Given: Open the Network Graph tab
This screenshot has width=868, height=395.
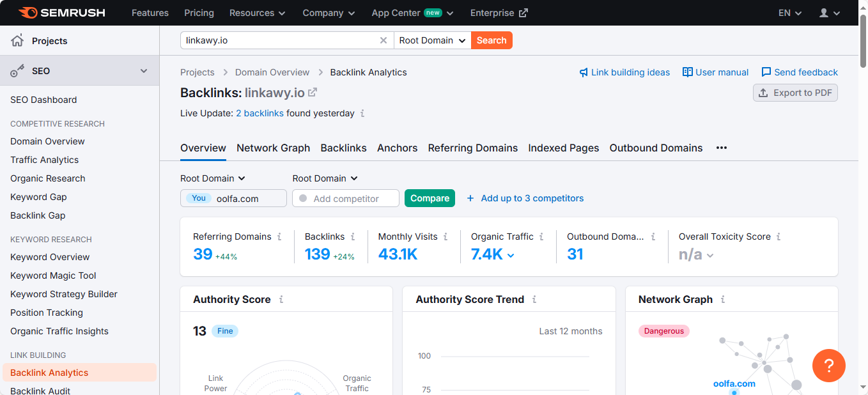Looking at the screenshot, I should pyautogui.click(x=273, y=148).
